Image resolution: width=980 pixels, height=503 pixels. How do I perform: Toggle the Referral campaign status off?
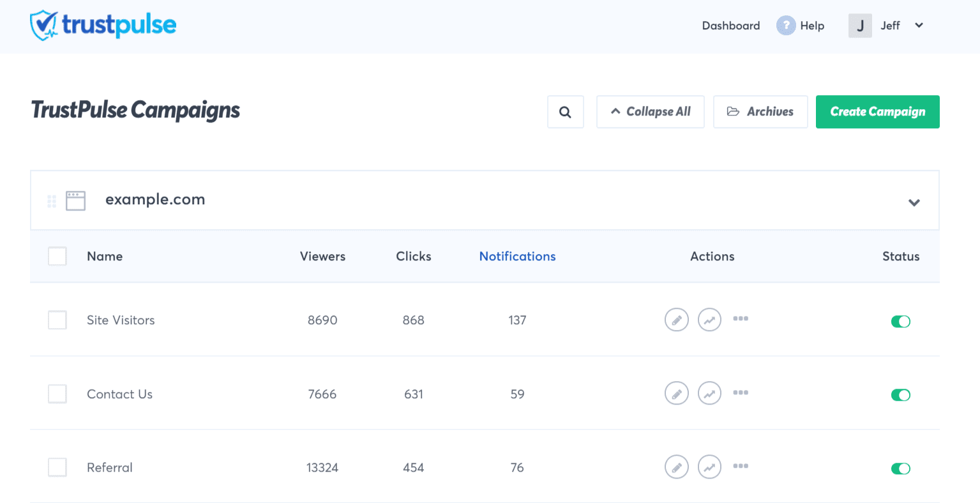(x=901, y=469)
